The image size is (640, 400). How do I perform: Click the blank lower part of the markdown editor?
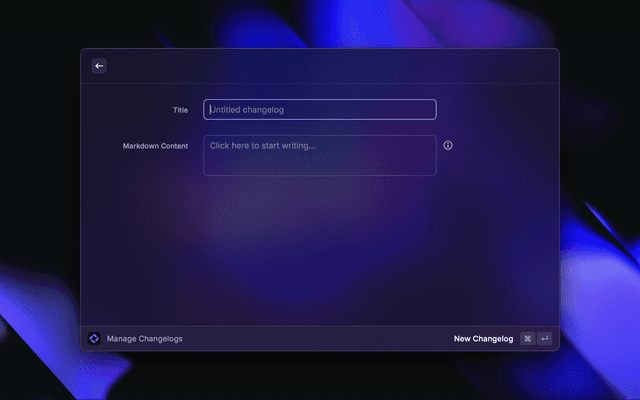(320, 166)
